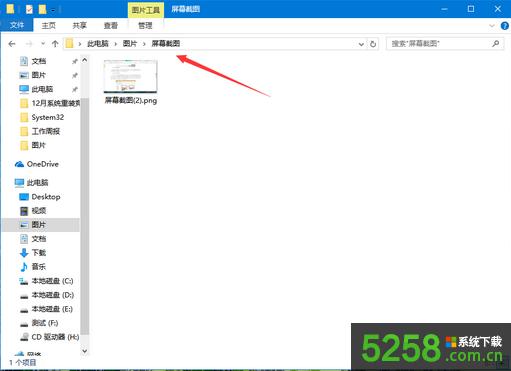
Task: Open 下载 under 此电脑
Action: pos(39,253)
